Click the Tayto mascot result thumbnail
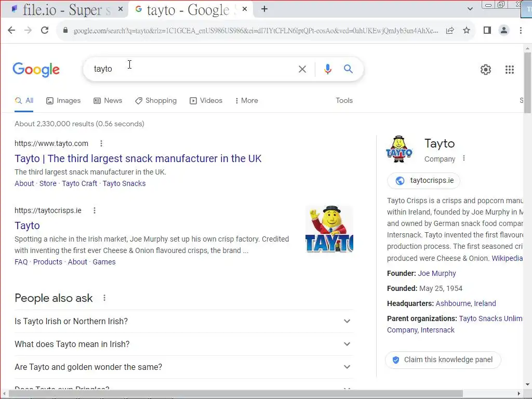Viewport: 532px width, 399px height. click(329, 229)
